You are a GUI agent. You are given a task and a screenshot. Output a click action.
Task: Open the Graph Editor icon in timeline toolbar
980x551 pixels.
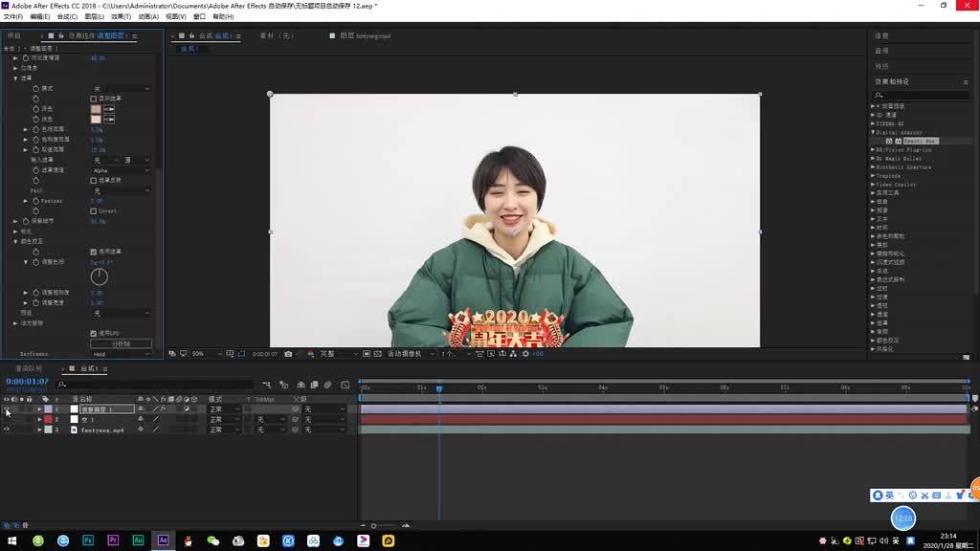coord(344,385)
